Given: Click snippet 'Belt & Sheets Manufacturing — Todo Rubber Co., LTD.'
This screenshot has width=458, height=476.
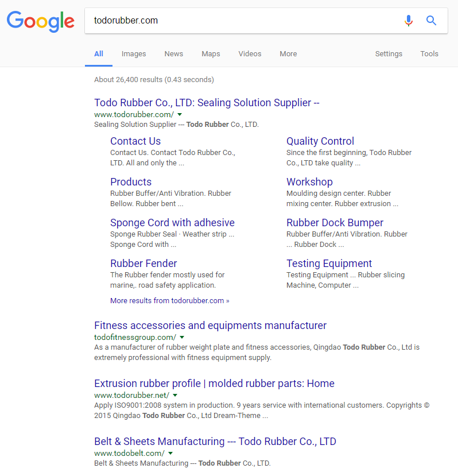Looking at the screenshot, I should 183,463.
